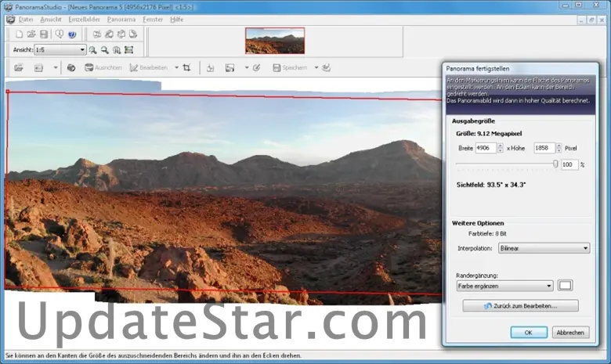Image resolution: width=611 pixels, height=364 pixels.
Task: Open the Interpolation Bilinear dropdown
Action: (544, 248)
